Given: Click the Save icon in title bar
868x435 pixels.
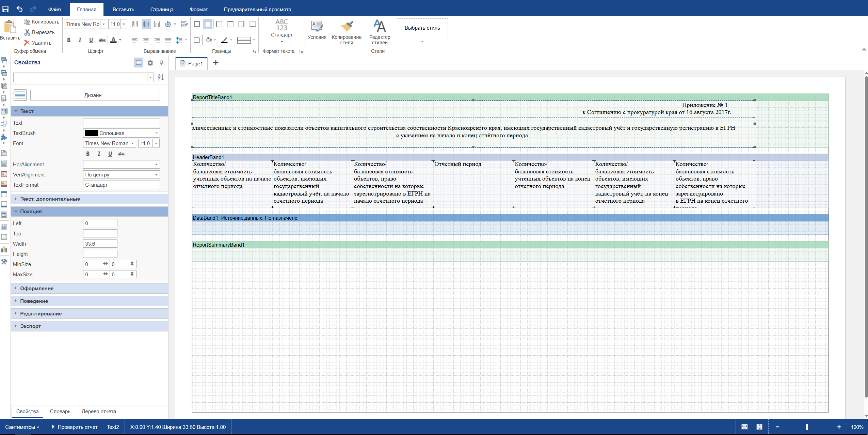Looking at the screenshot, I should 5,9.
